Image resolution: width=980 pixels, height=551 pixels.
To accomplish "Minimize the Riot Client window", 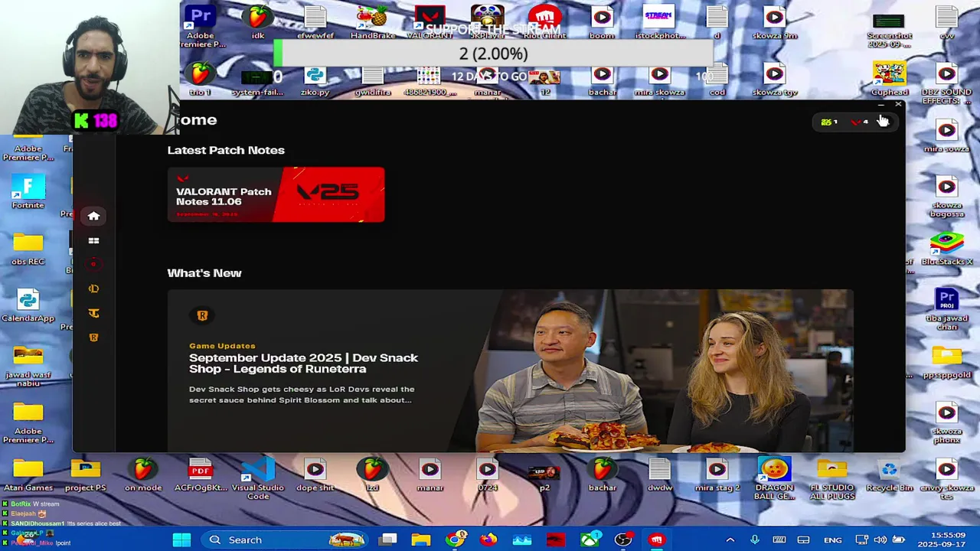I will pos(881,105).
